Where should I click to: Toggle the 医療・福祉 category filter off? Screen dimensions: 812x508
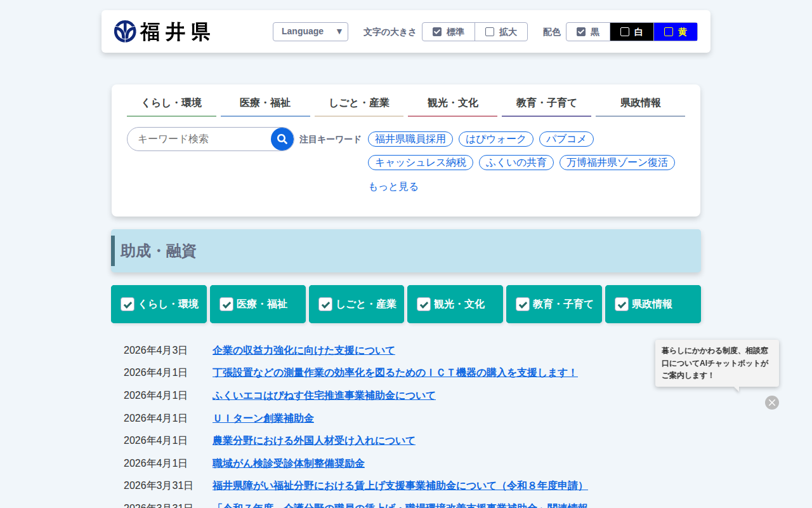click(226, 304)
